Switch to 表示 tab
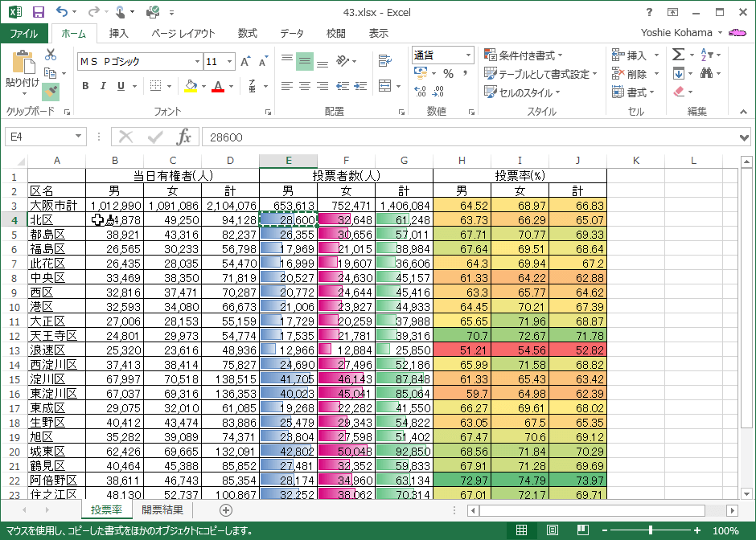Viewport: 756px width, 540px height. (x=379, y=33)
